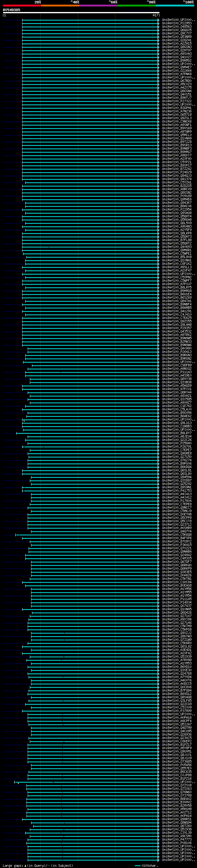Select hit UniRef100_Q6QUX5
Viewport: 197px width, 868px height.
click(x=177, y=30)
